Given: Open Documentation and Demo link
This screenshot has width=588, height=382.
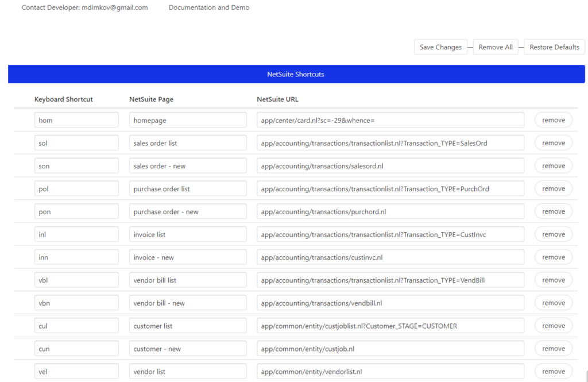Looking at the screenshot, I should 209,7.
